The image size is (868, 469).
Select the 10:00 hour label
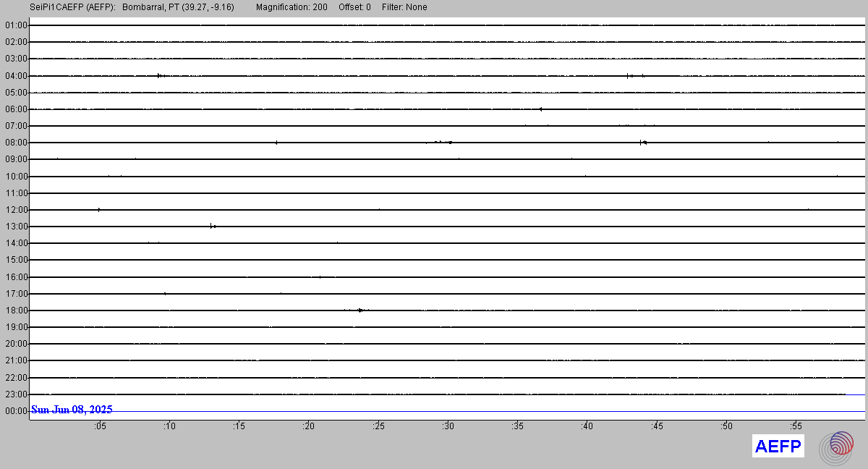tap(16, 176)
